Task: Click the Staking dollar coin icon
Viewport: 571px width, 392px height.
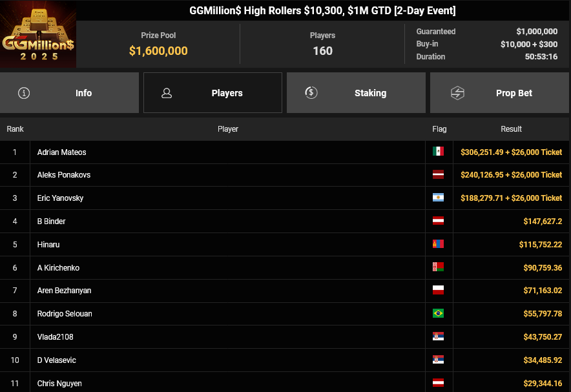Action: pos(311,93)
